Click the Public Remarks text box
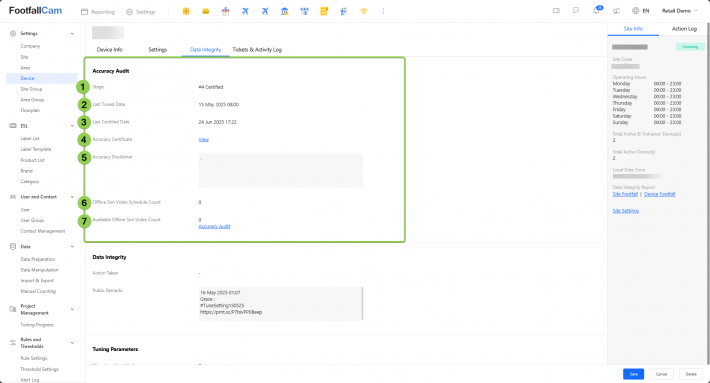 [281, 304]
